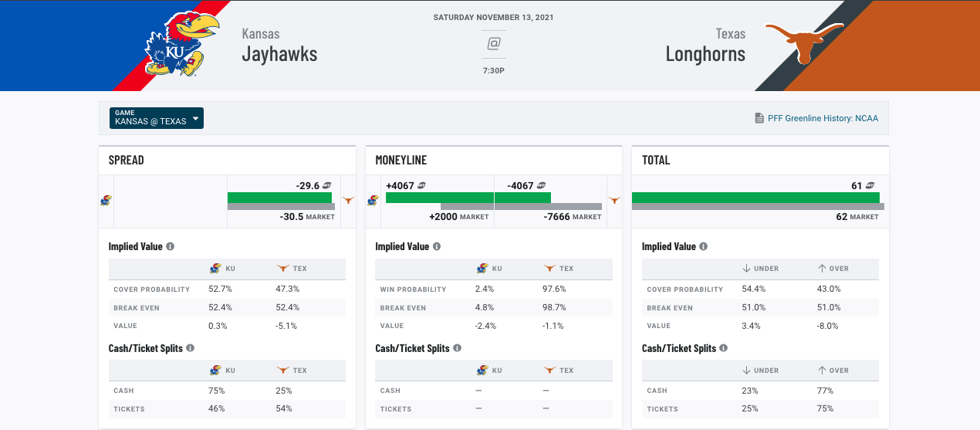This screenshot has width=980, height=430.
Task: Click KU logo in Moneyline Implied Value header
Action: [482, 269]
